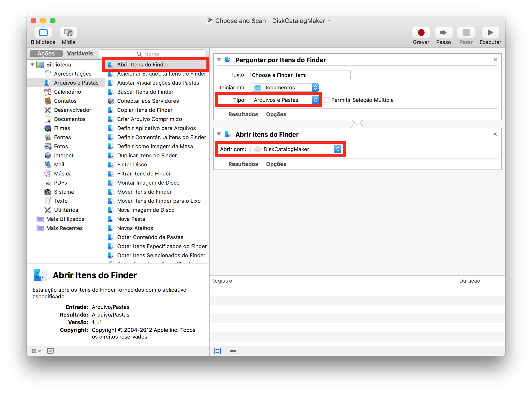
Task: Select the Internet category icon
Action: coord(48,155)
